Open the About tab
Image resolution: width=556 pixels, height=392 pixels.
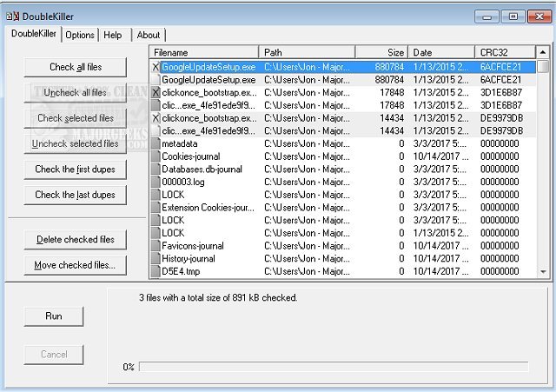click(x=149, y=35)
